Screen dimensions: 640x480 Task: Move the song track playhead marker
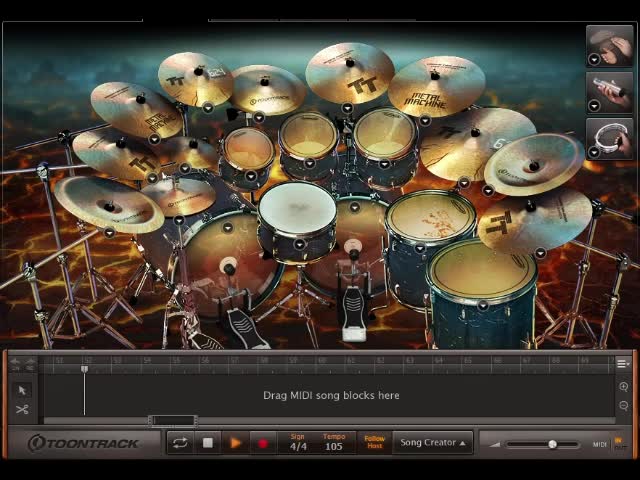[x=84, y=369]
